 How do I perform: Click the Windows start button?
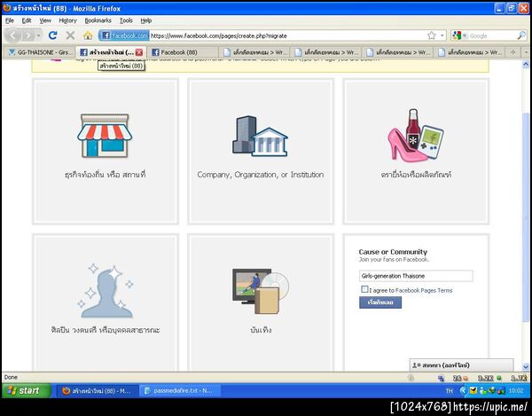pyautogui.click(x=27, y=390)
